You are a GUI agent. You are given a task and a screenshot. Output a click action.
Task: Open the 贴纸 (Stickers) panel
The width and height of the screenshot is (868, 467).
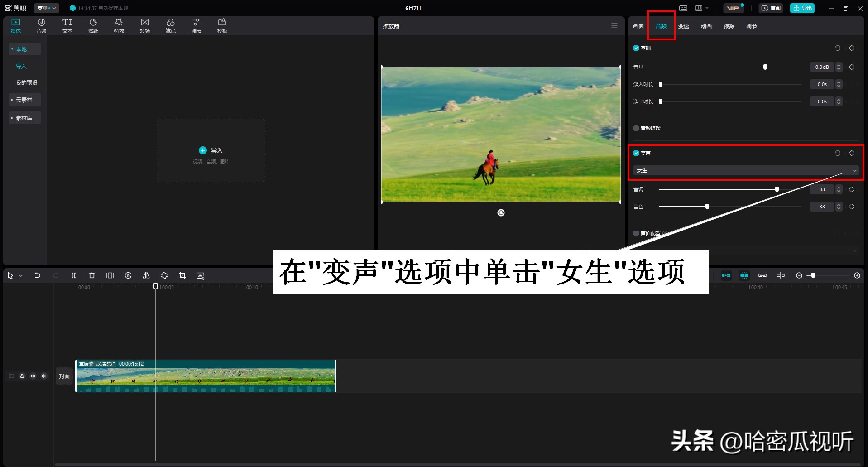click(x=93, y=25)
